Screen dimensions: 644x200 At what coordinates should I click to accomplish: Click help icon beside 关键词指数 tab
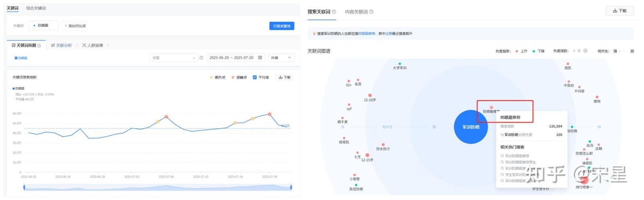click(x=39, y=46)
